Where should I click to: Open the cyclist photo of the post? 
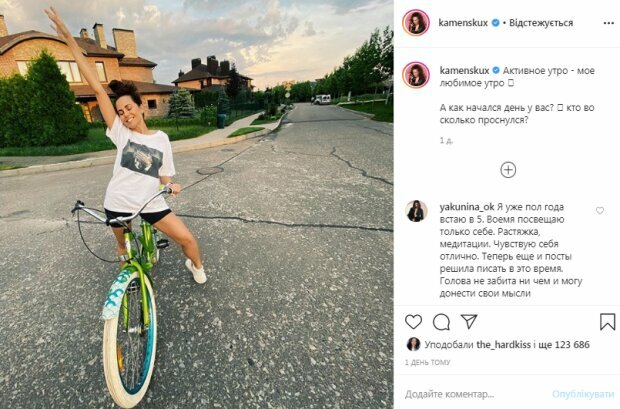[197, 204]
